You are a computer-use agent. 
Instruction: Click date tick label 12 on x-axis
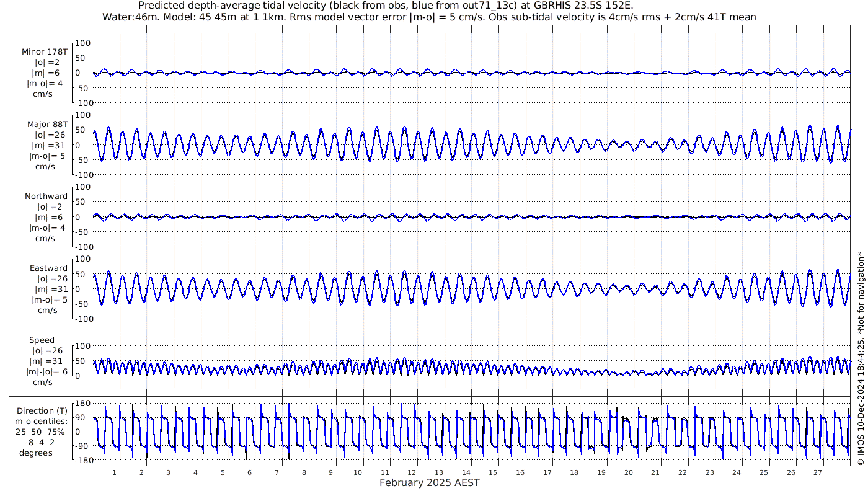tap(412, 472)
